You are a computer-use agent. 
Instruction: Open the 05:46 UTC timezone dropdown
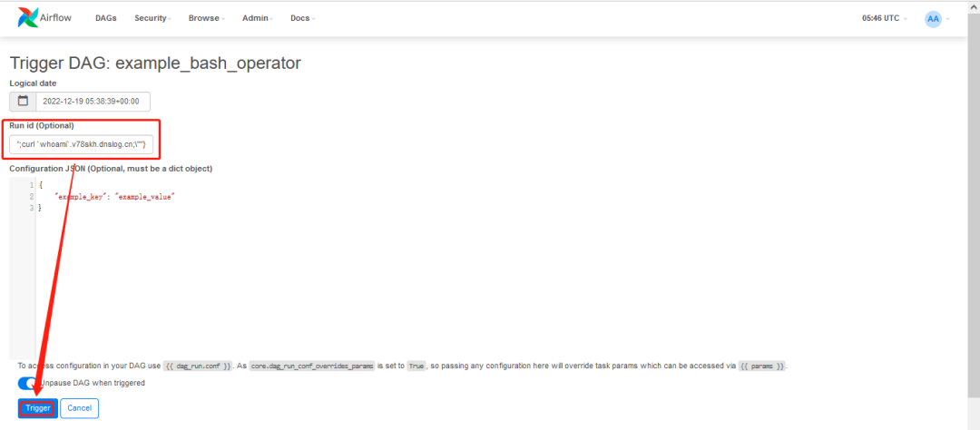pyautogui.click(x=885, y=18)
